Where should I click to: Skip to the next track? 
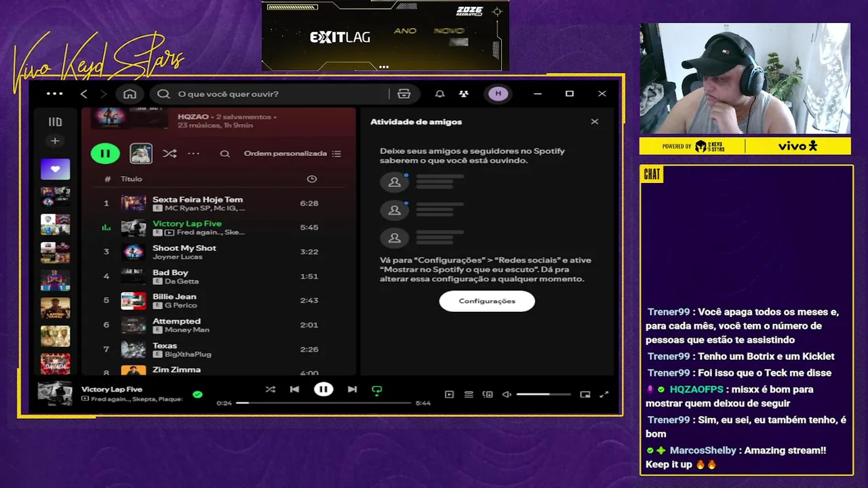[352, 389]
